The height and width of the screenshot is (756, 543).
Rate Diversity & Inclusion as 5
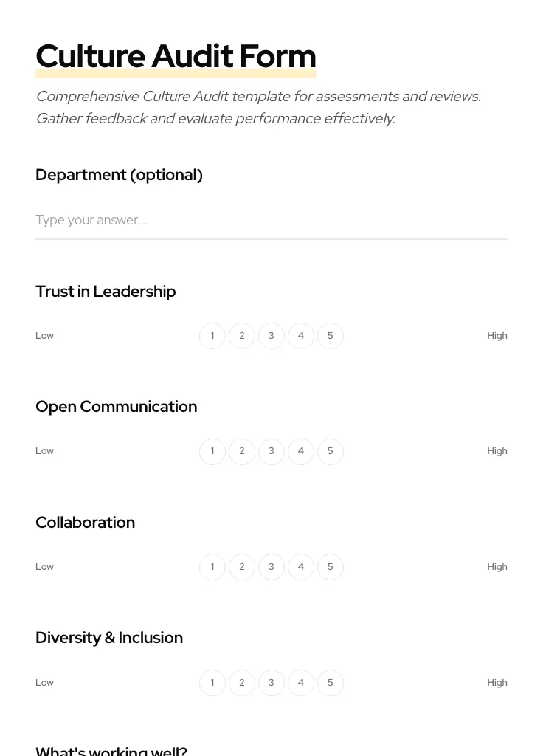[331, 683]
